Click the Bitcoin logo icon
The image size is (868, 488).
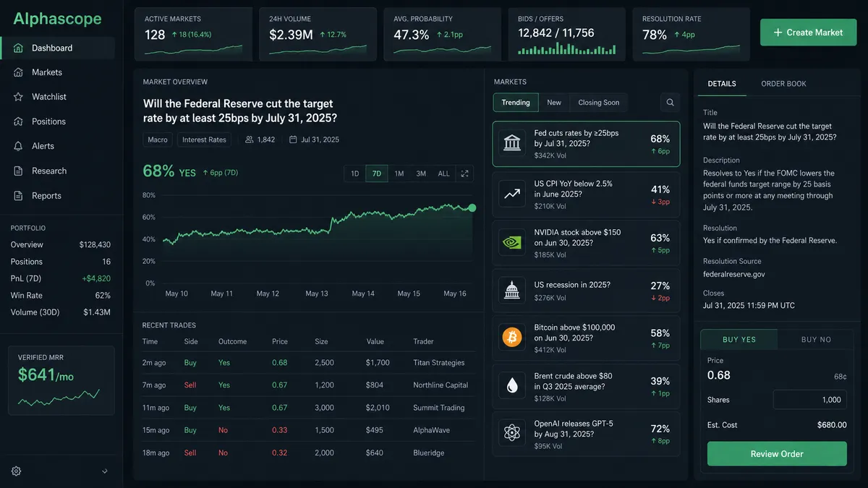pyautogui.click(x=512, y=338)
